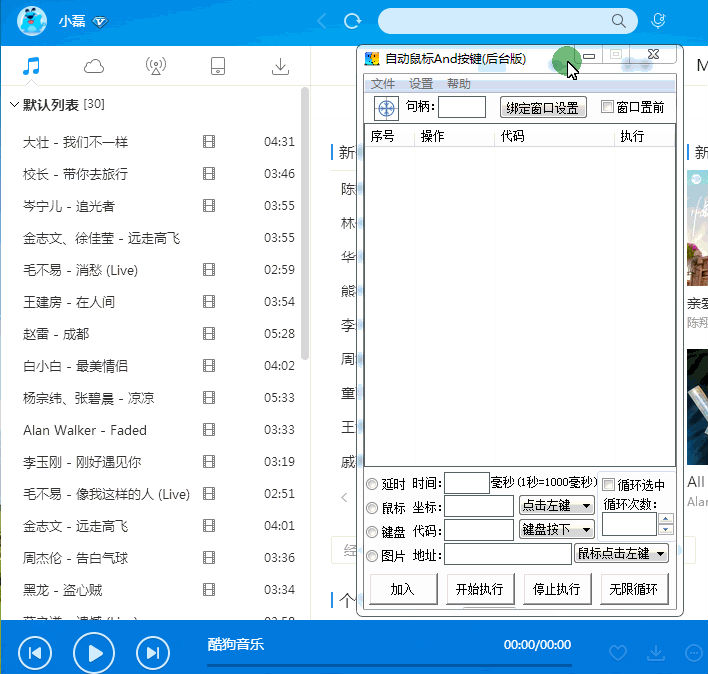This screenshot has height=674, width=708.
Task: Open the cloud music tab icon
Action: [x=94, y=66]
